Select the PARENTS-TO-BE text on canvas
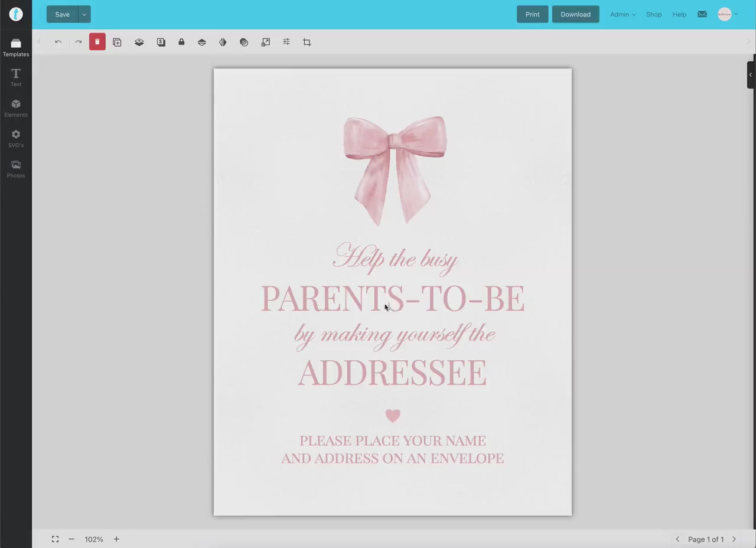This screenshot has width=756, height=548. click(392, 299)
